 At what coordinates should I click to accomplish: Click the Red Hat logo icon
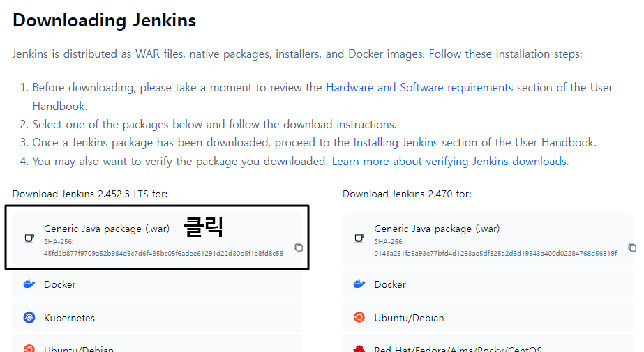coord(359,349)
